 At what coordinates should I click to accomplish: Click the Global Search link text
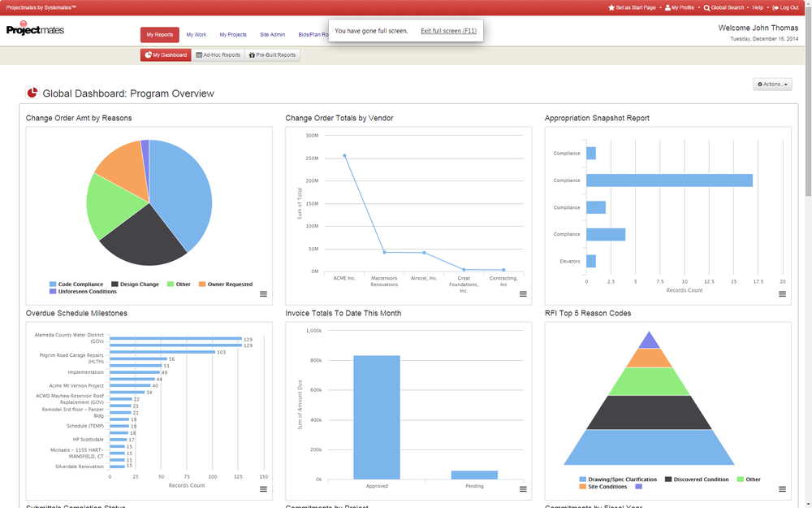point(728,8)
